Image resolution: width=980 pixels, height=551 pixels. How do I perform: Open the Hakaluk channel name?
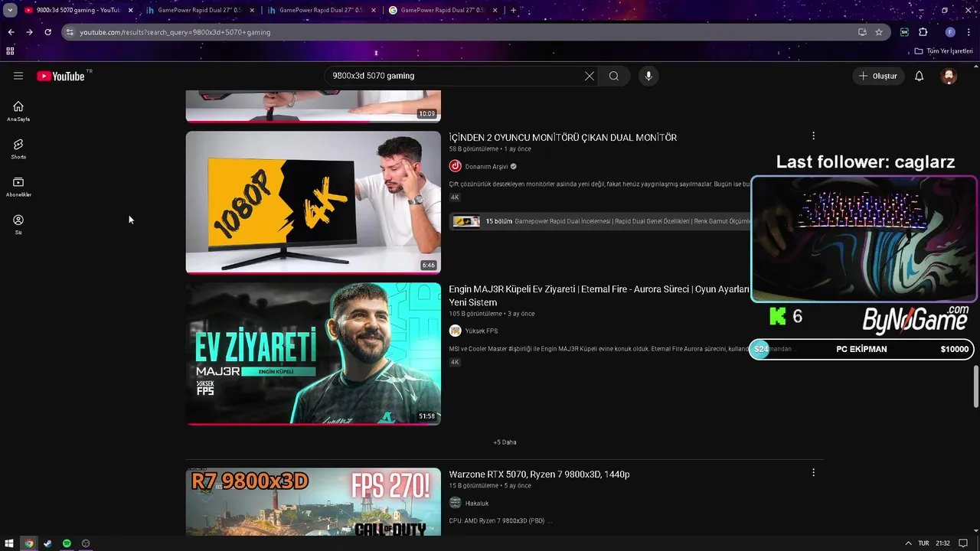[x=477, y=503]
